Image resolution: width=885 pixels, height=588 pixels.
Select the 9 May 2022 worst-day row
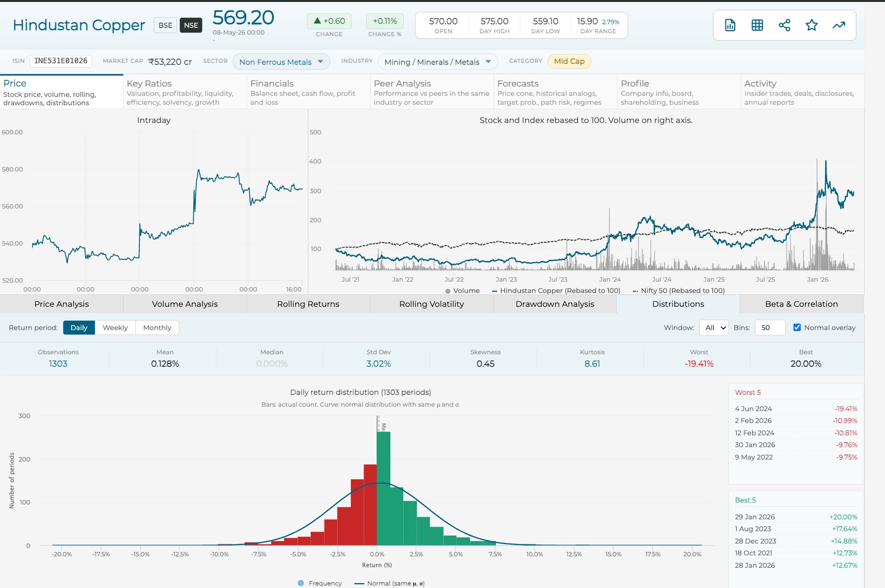coord(796,457)
